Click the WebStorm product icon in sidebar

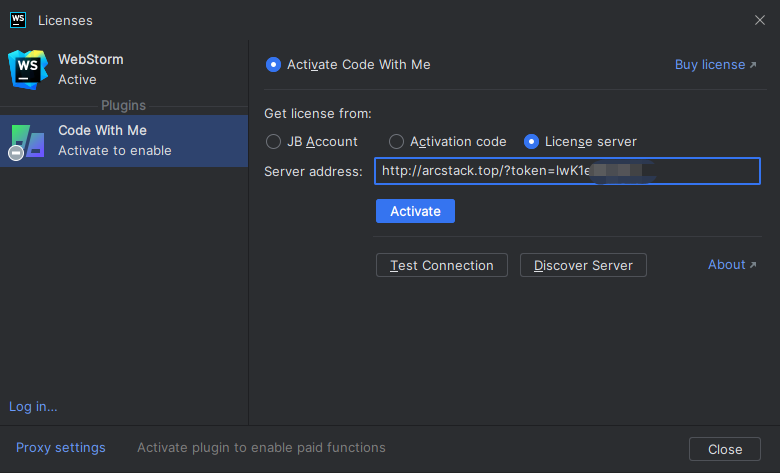point(28,70)
